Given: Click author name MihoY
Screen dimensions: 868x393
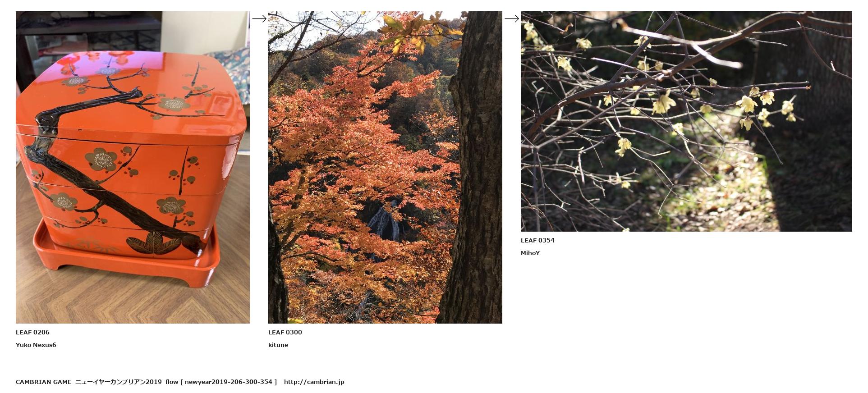Looking at the screenshot, I should click(x=530, y=253).
